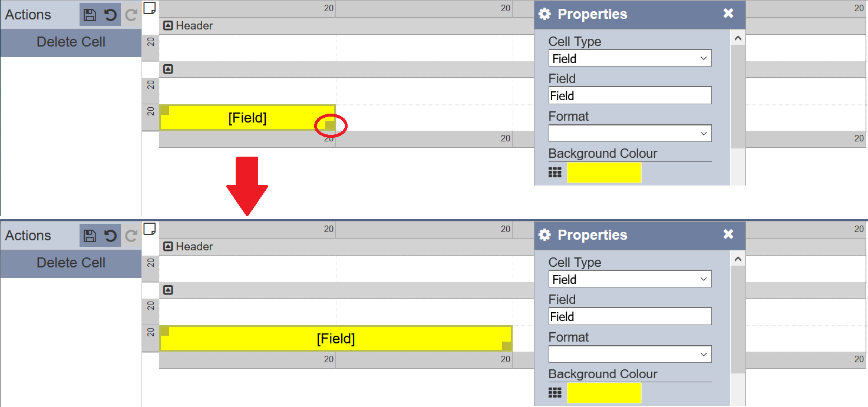Click the save icon in upper Actions bar
868x407 pixels.
tap(90, 15)
